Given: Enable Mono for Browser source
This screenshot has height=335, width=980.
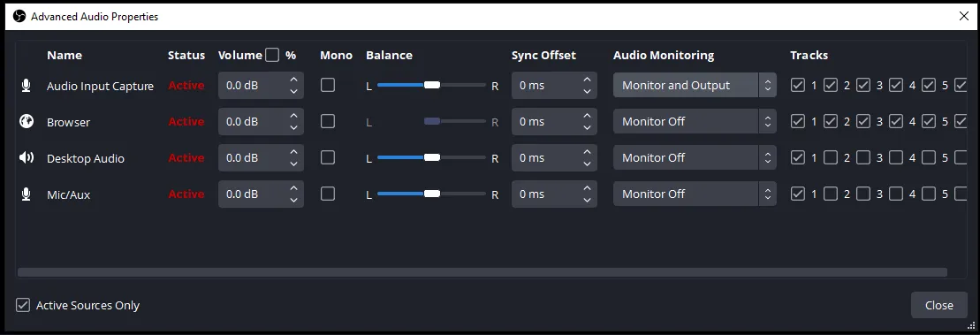Looking at the screenshot, I should [328, 121].
